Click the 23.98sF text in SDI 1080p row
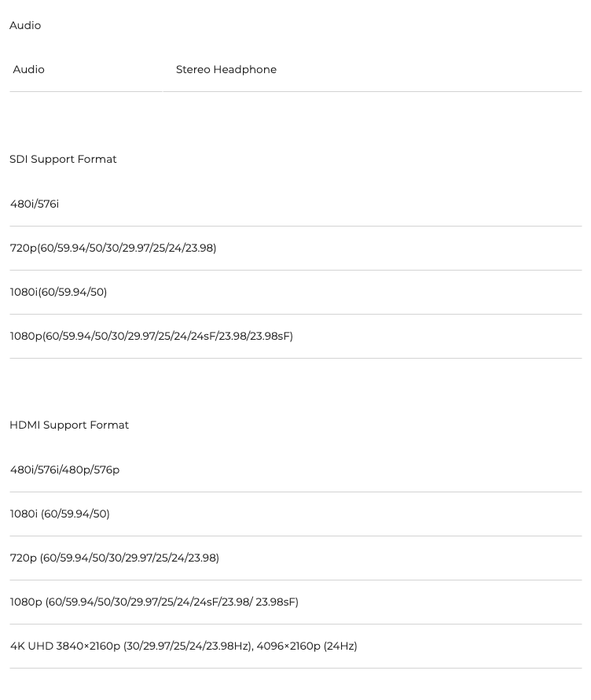Image resolution: width=591 pixels, height=700 pixels. pyautogui.click(x=270, y=336)
